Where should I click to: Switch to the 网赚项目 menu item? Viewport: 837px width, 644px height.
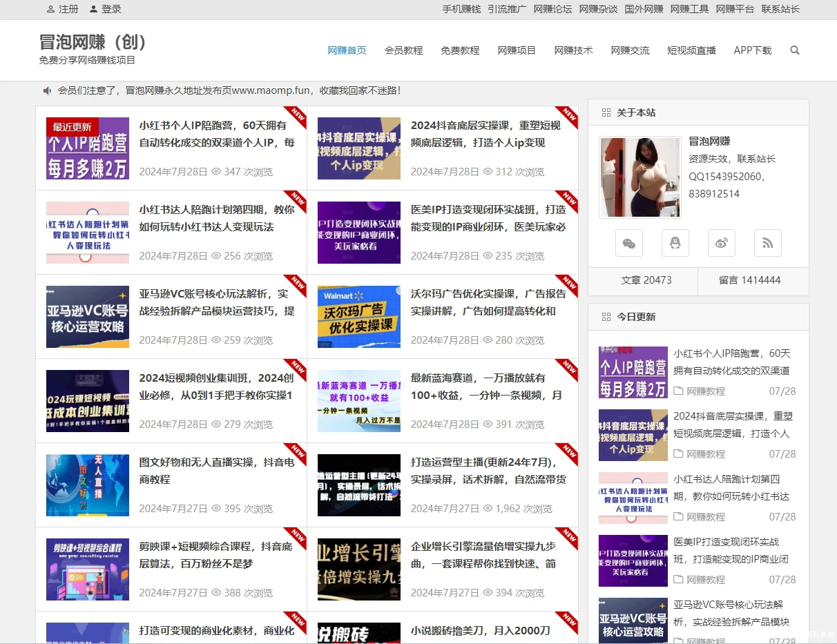tap(517, 50)
